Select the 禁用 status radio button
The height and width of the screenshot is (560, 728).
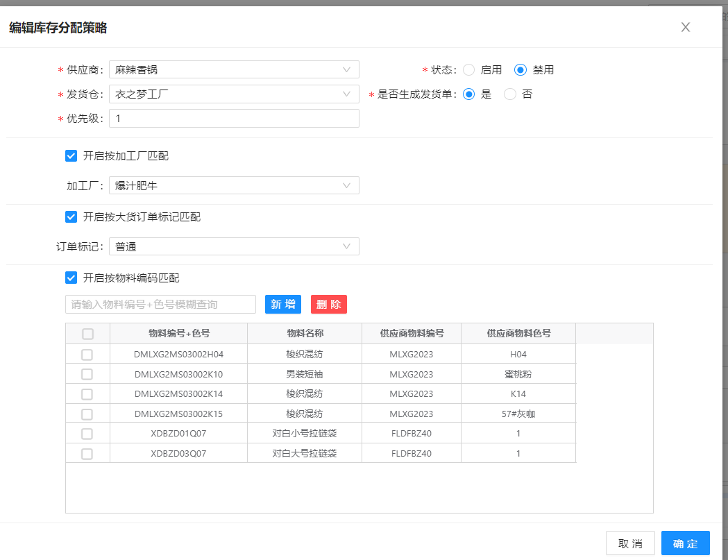(x=520, y=69)
